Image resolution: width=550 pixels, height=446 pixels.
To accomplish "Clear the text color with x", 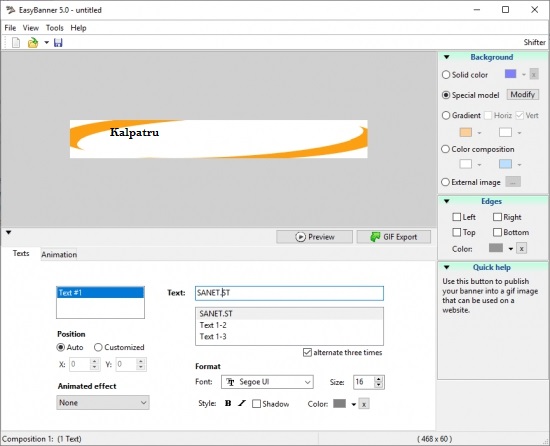I will tap(364, 404).
